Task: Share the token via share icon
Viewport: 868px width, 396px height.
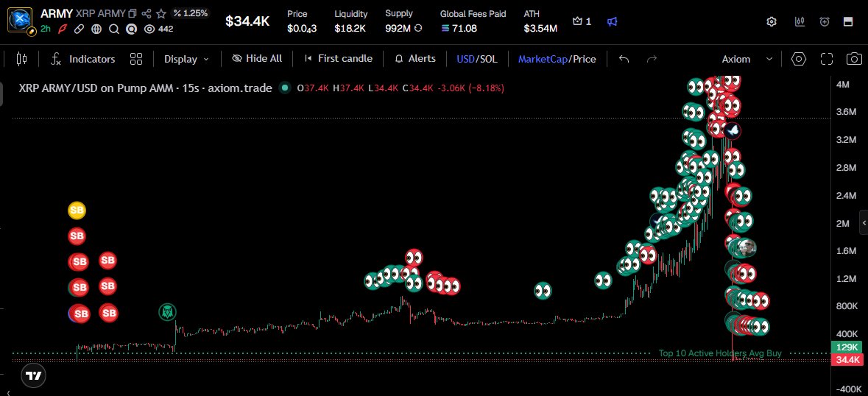Action: click(147, 13)
